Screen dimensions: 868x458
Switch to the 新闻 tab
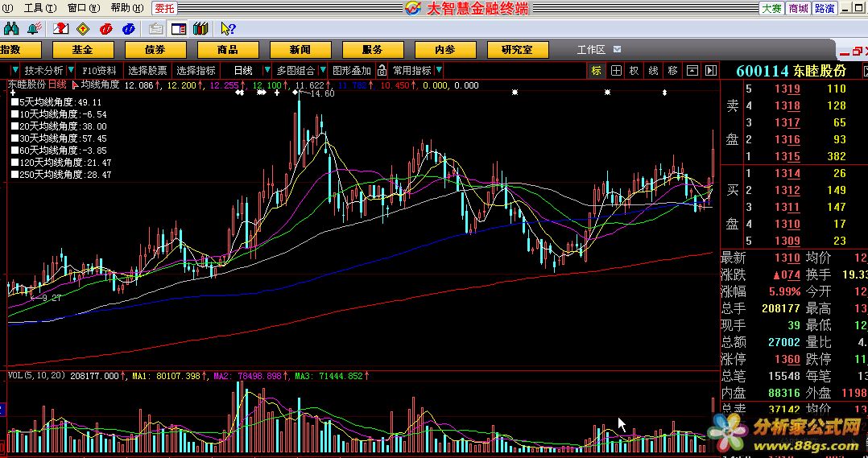(x=300, y=50)
